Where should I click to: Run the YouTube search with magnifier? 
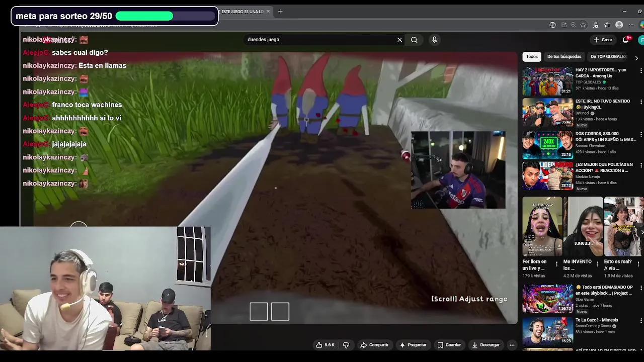coord(414,40)
